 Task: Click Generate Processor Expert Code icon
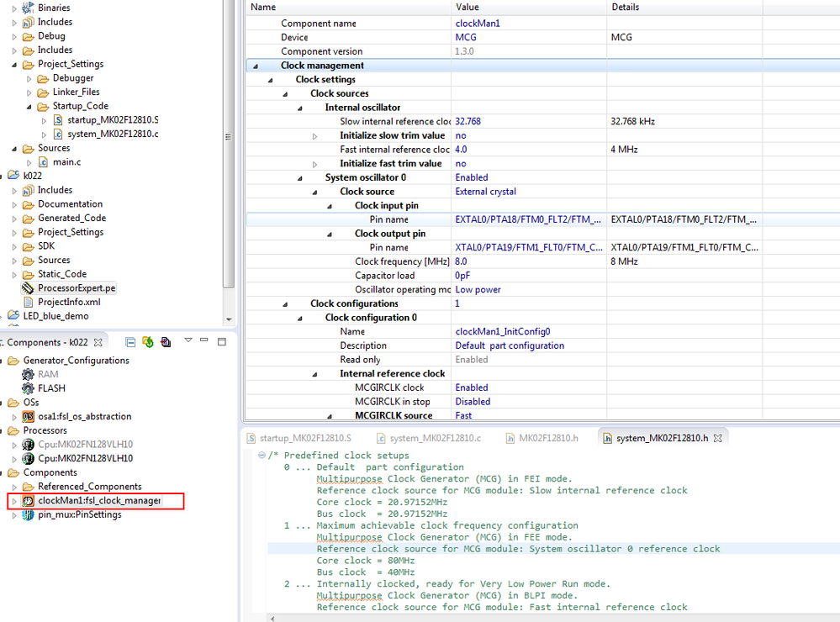(x=148, y=342)
